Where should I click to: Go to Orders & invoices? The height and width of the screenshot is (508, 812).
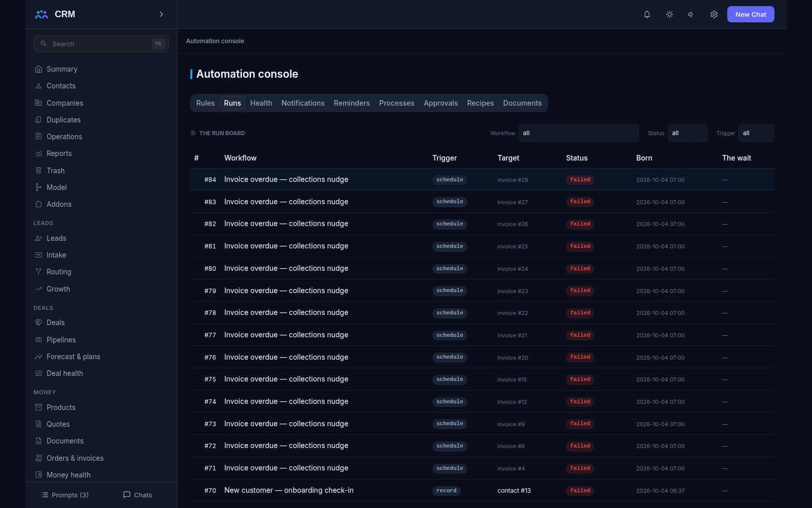click(x=75, y=458)
